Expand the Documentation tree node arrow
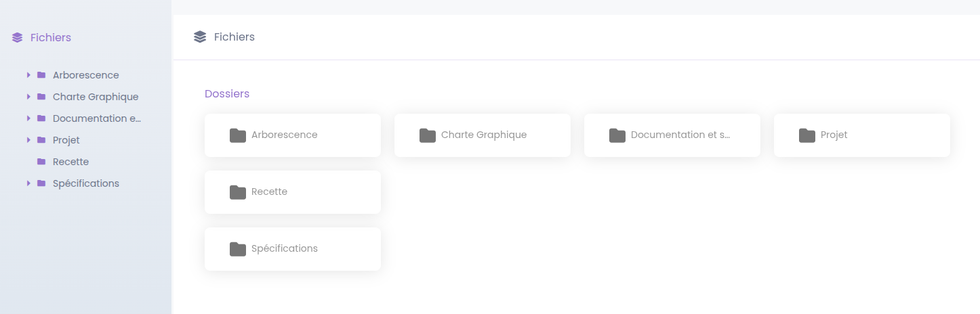 tap(28, 118)
